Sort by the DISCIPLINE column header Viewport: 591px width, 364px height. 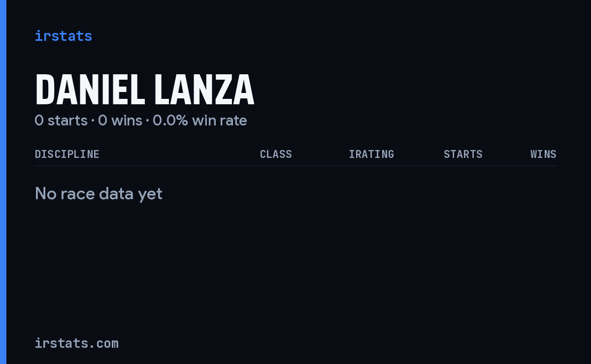click(67, 154)
